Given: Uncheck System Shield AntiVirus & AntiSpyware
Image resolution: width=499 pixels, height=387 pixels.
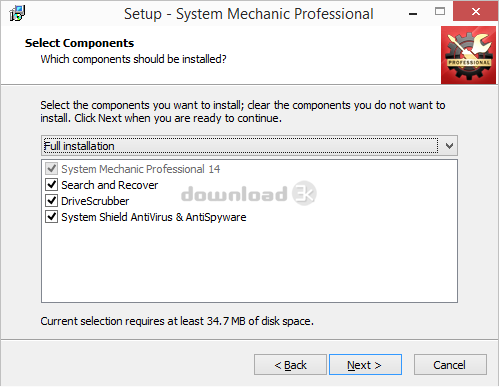Looking at the screenshot, I should click(x=51, y=217).
